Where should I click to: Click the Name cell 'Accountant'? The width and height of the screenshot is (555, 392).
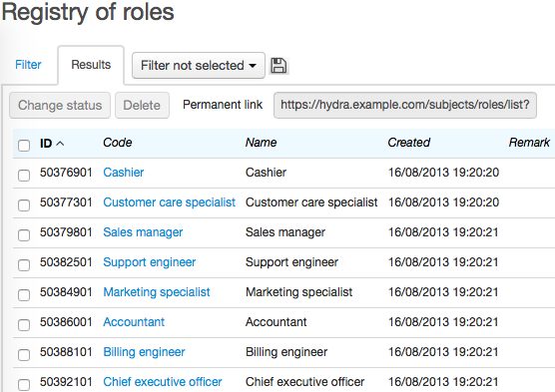click(x=277, y=322)
